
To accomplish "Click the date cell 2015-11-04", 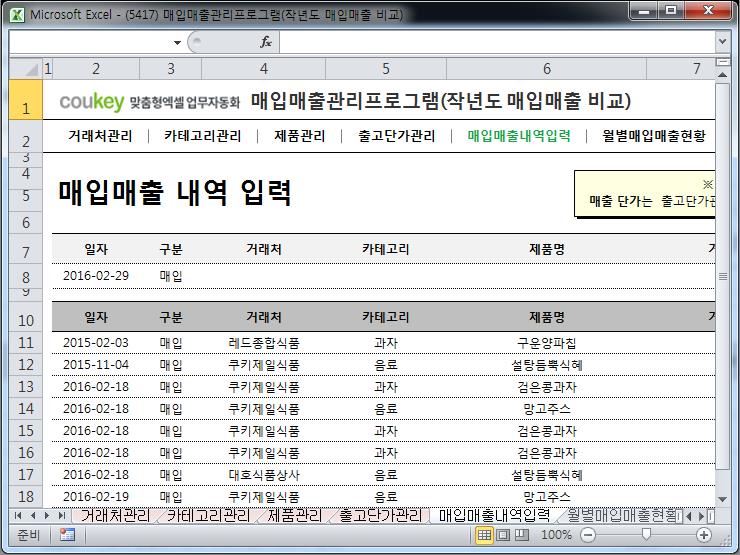I will pos(96,365).
